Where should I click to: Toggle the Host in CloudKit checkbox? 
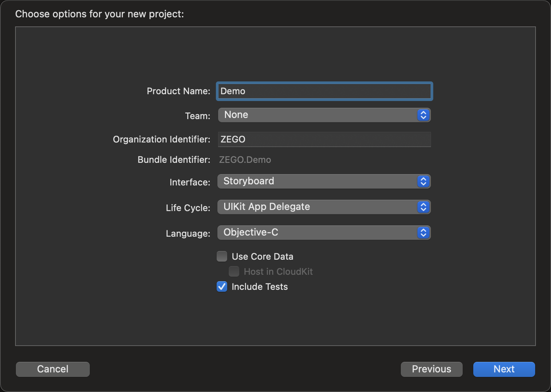pyautogui.click(x=234, y=271)
